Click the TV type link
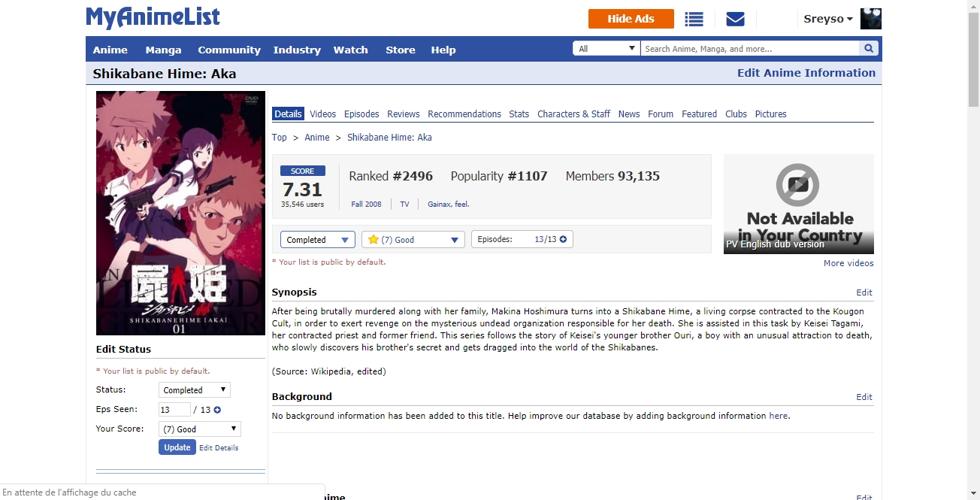The height and width of the screenshot is (500, 980). (x=404, y=204)
